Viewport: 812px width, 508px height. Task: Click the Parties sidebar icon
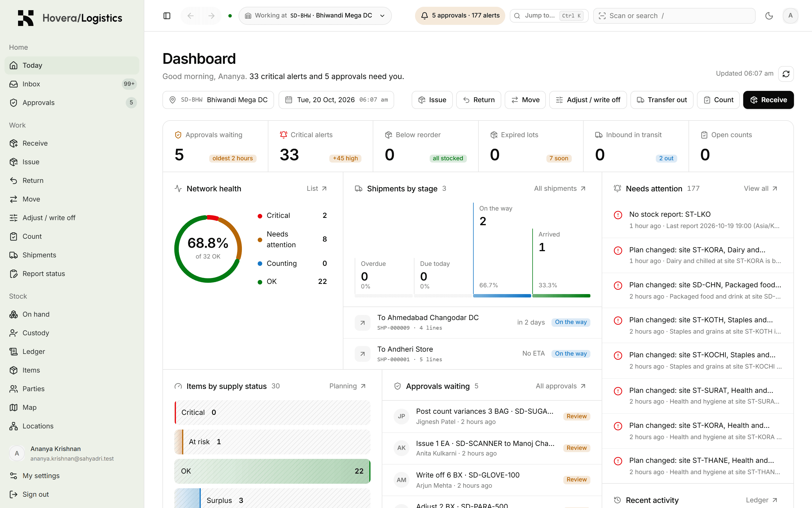coord(14,389)
